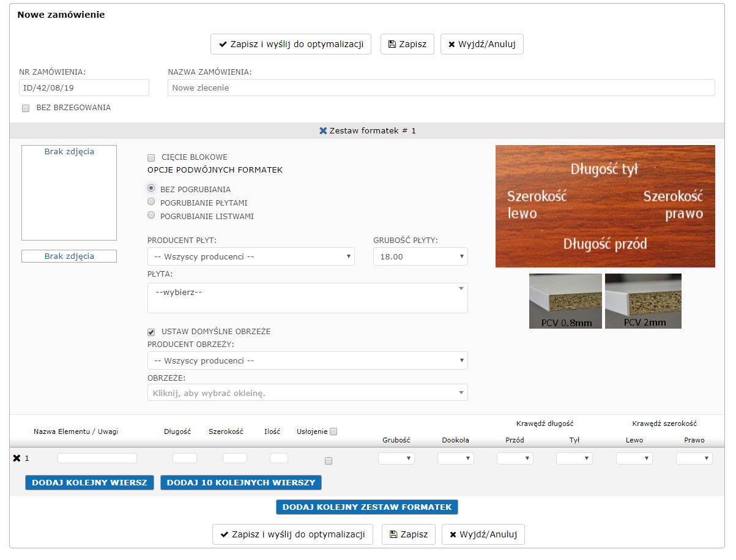Toggle the Usłojenie header checkbox
This screenshot has height=560, width=736.
[x=333, y=431]
